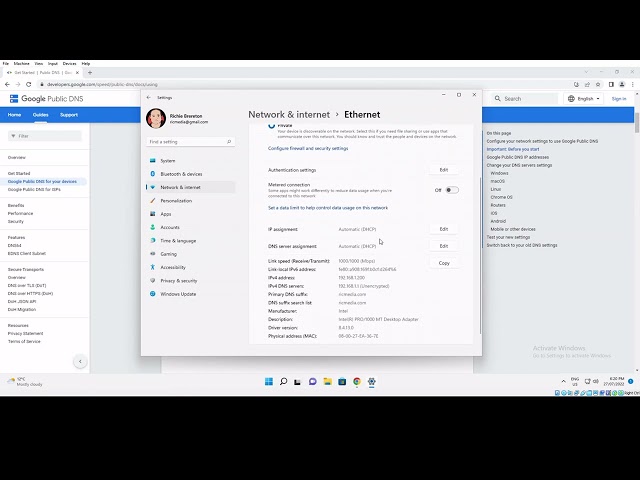640x480 pixels.
Task: Open macOS link in On this page
Action: 498,181
